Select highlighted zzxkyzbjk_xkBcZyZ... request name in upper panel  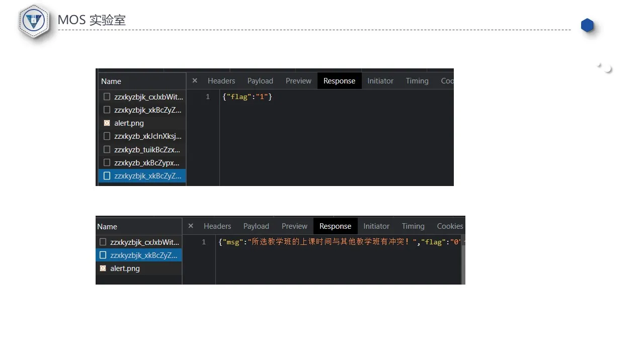click(x=148, y=176)
